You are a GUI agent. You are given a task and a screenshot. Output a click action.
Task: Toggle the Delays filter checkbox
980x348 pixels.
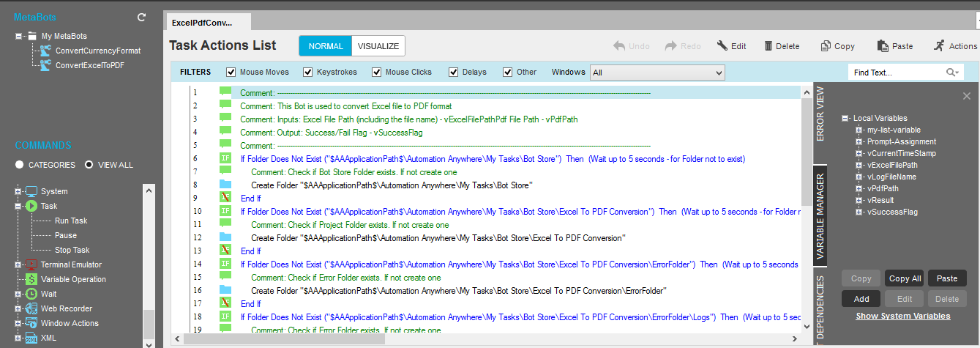[453, 73]
